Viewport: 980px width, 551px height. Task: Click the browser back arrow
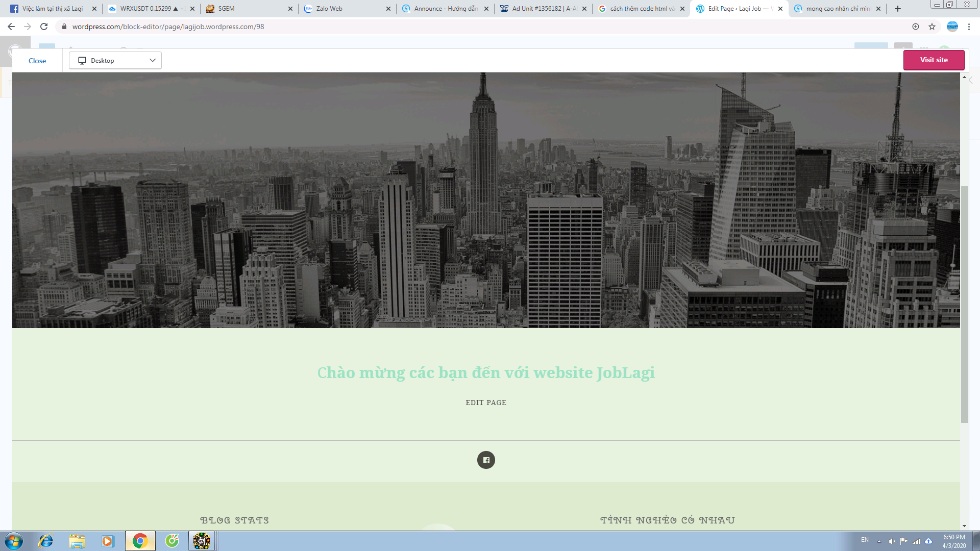11,27
